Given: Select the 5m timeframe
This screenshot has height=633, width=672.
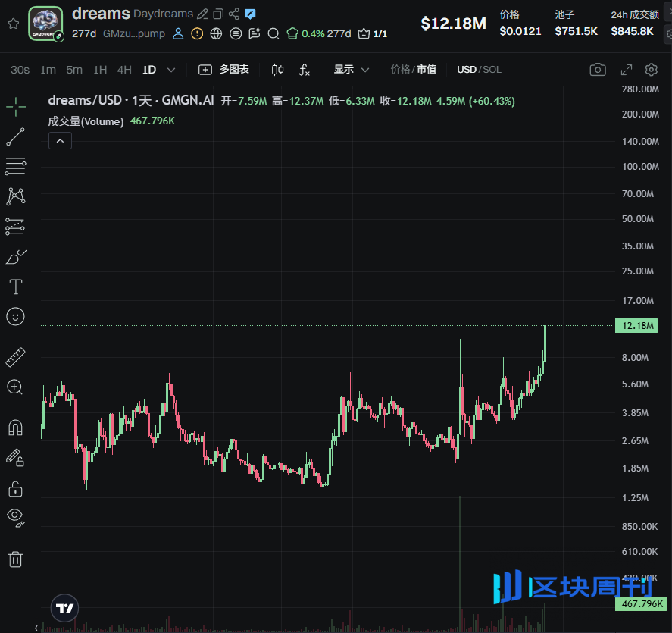Looking at the screenshot, I should (74, 70).
